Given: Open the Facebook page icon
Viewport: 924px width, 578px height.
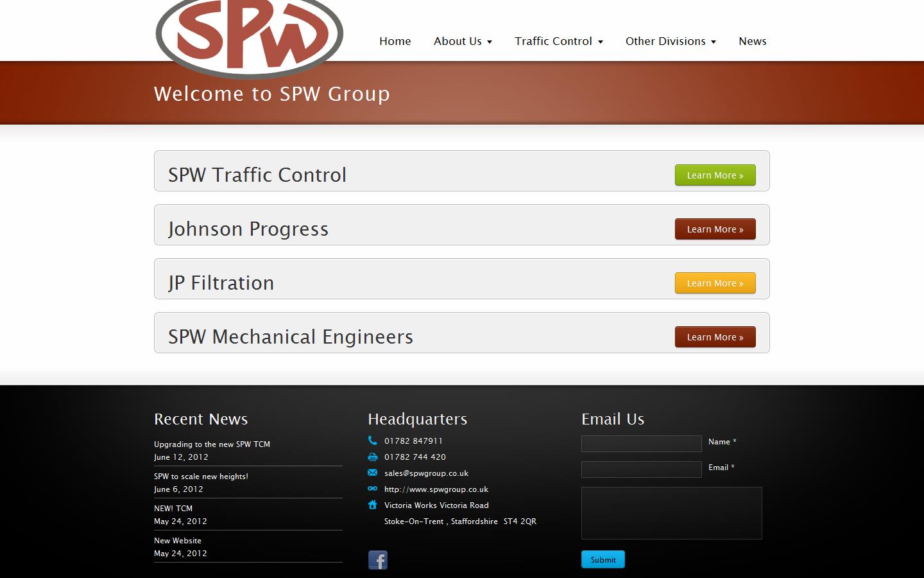Looking at the screenshot, I should click(377, 559).
